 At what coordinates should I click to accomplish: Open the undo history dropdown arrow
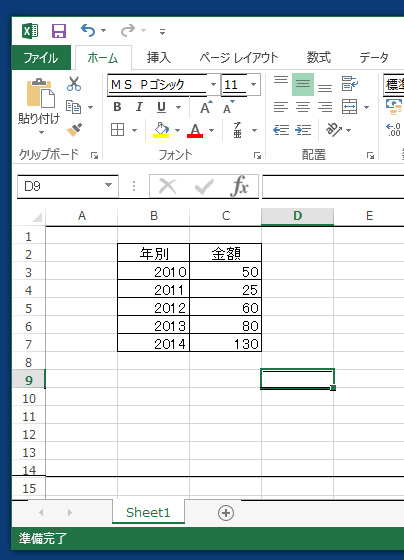point(104,31)
